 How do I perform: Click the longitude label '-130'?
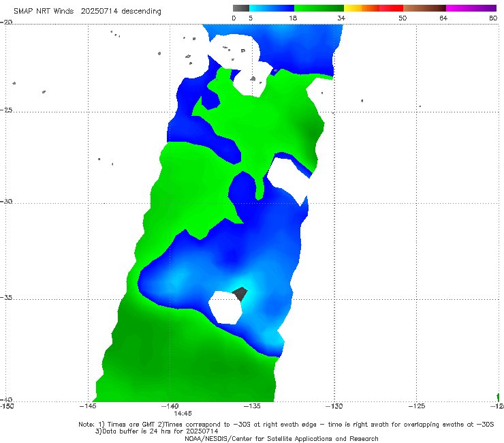[x=334, y=406]
